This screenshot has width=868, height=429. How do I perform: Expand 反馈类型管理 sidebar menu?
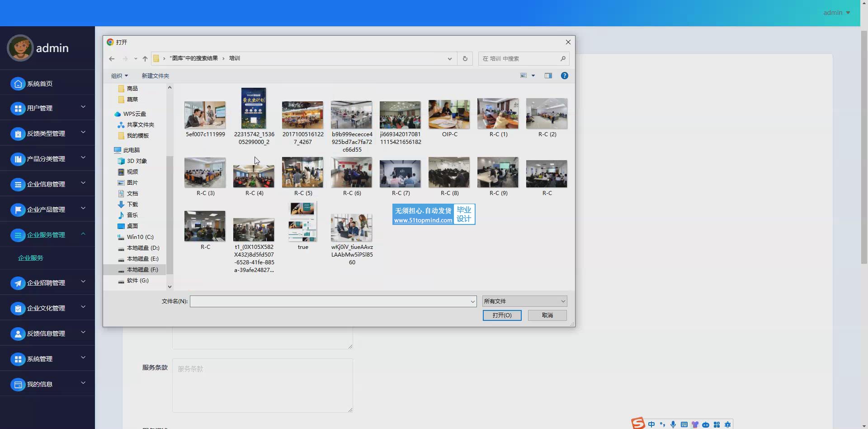[x=47, y=133]
